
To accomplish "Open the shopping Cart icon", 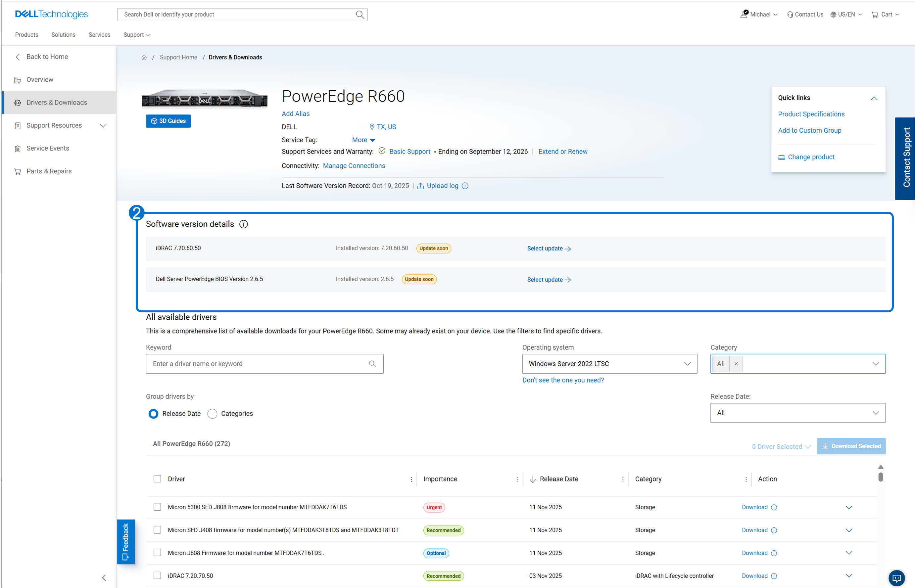I will (x=875, y=14).
